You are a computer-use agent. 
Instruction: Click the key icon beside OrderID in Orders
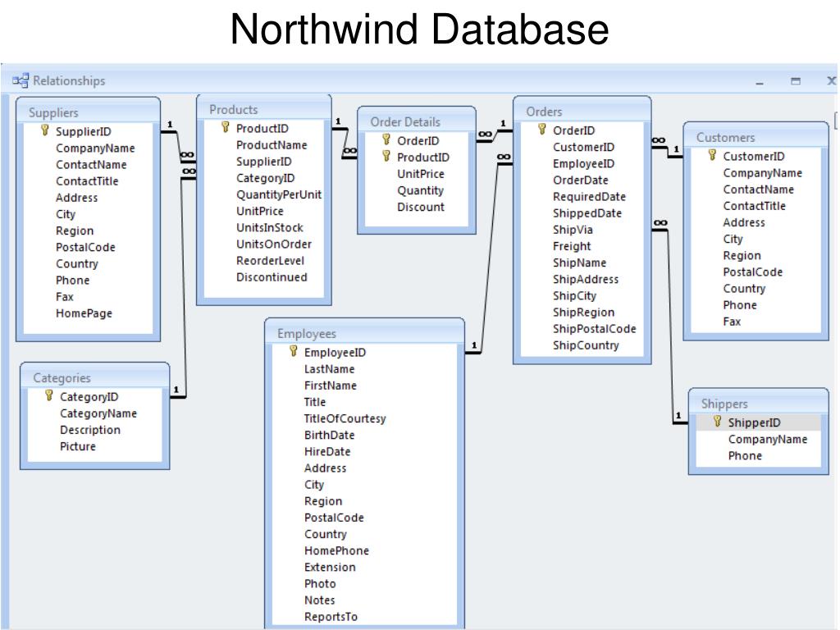click(542, 130)
